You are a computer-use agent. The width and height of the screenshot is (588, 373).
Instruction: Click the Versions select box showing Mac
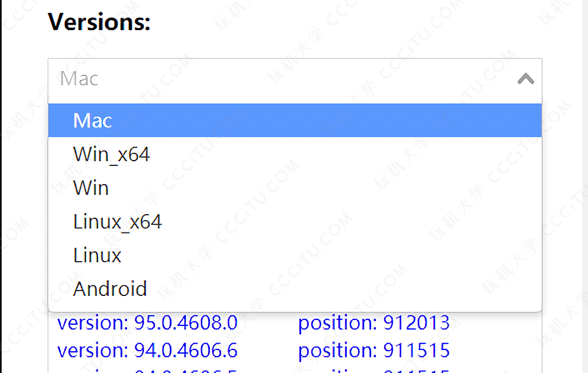pyautogui.click(x=294, y=79)
